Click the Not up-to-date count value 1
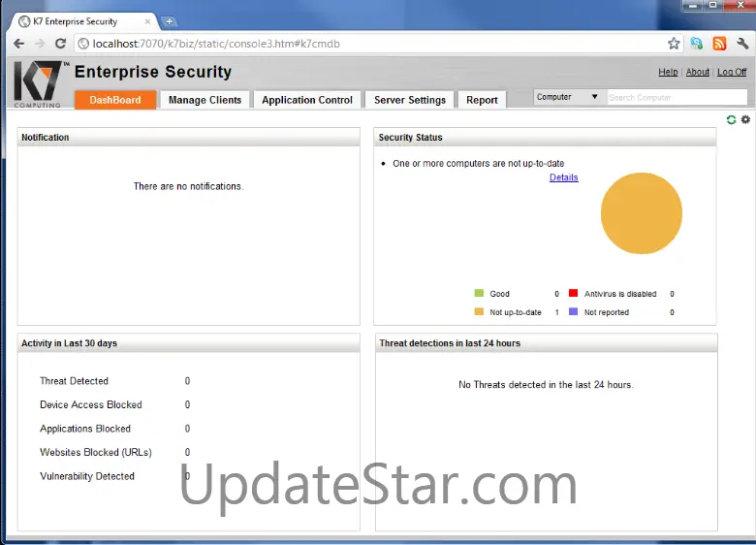This screenshot has width=756, height=545. click(x=556, y=312)
